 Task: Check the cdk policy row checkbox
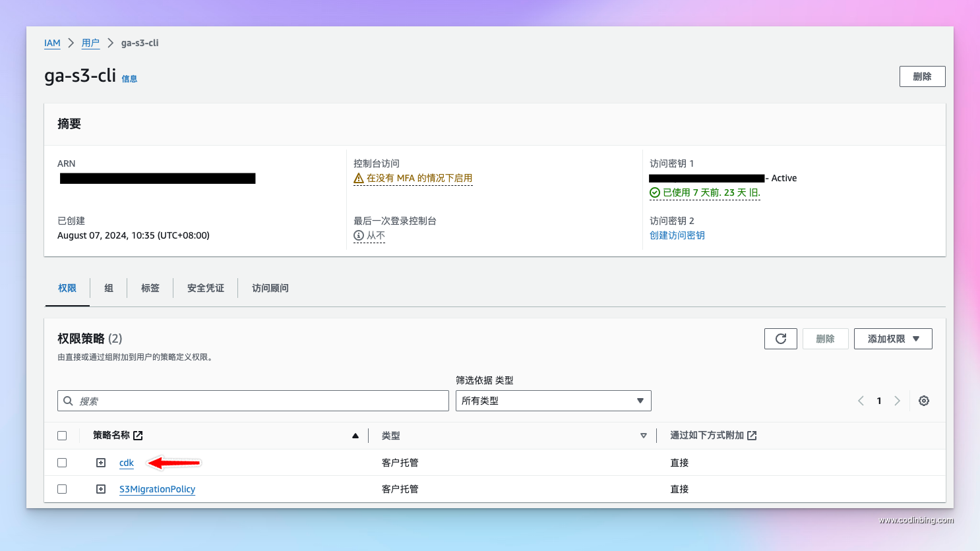click(x=62, y=463)
